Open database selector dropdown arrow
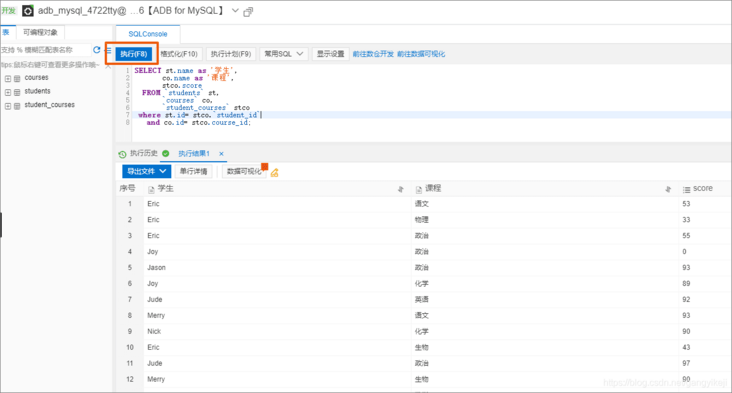The height and width of the screenshot is (393, 732). [x=235, y=11]
